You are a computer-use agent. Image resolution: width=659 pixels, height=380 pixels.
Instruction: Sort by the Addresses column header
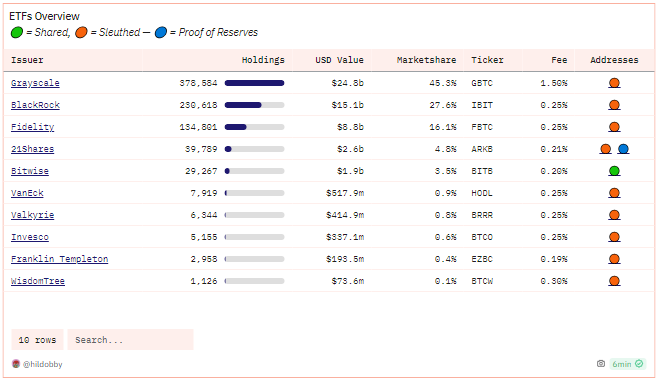point(614,60)
